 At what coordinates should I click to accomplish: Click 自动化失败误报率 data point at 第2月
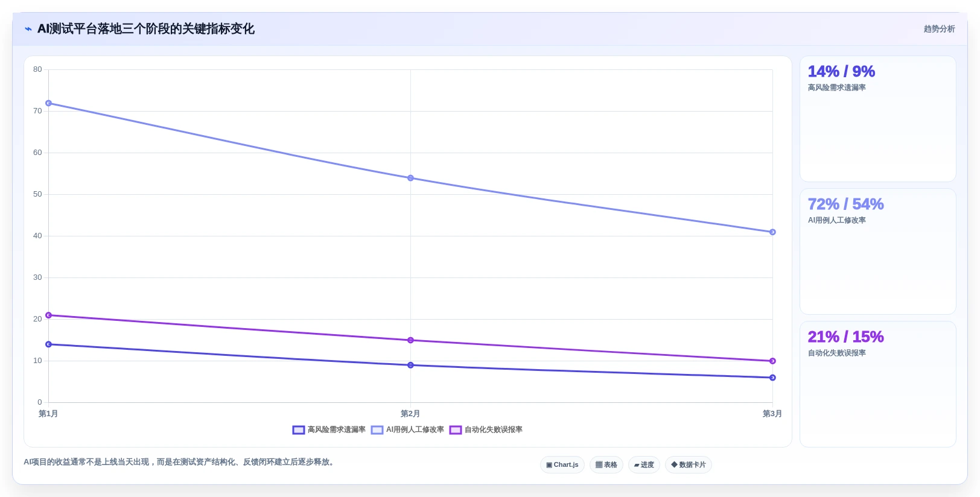click(410, 340)
